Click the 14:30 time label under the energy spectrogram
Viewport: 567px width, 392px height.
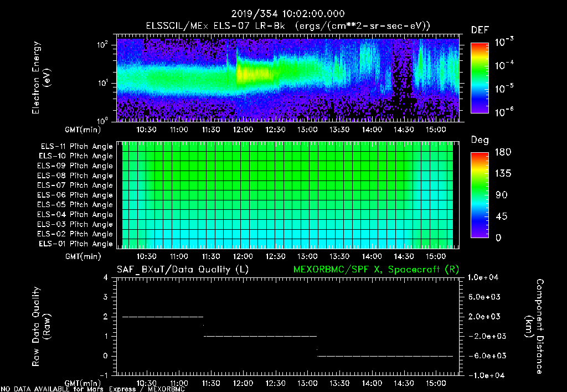click(404, 130)
